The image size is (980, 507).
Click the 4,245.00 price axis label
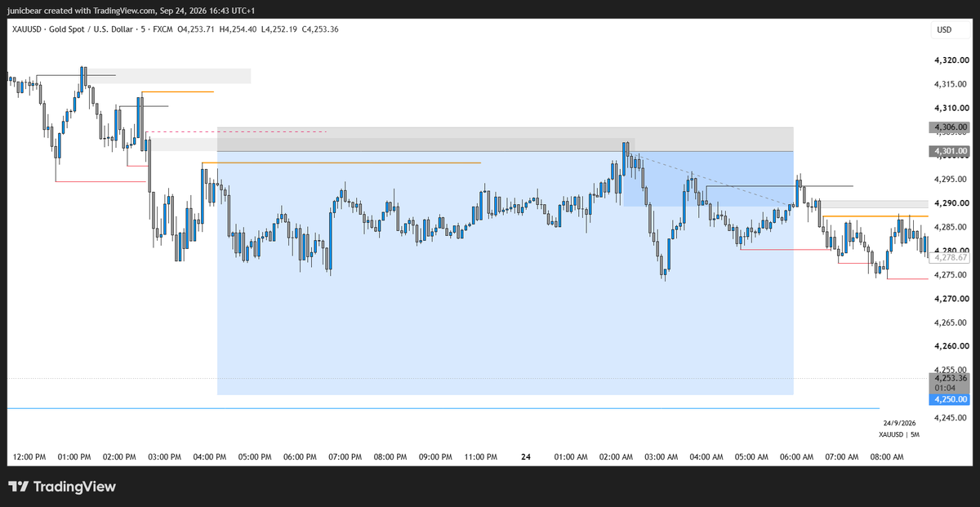click(951, 418)
